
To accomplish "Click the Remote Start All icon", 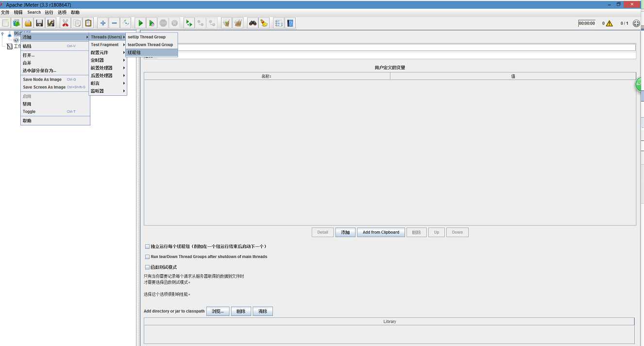I will point(189,23).
